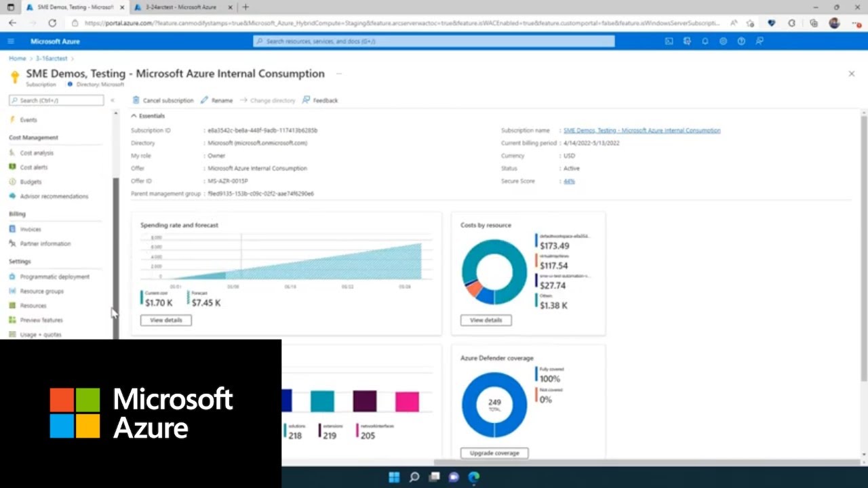
Task: Close the subscription blade with X
Action: pos(852,73)
